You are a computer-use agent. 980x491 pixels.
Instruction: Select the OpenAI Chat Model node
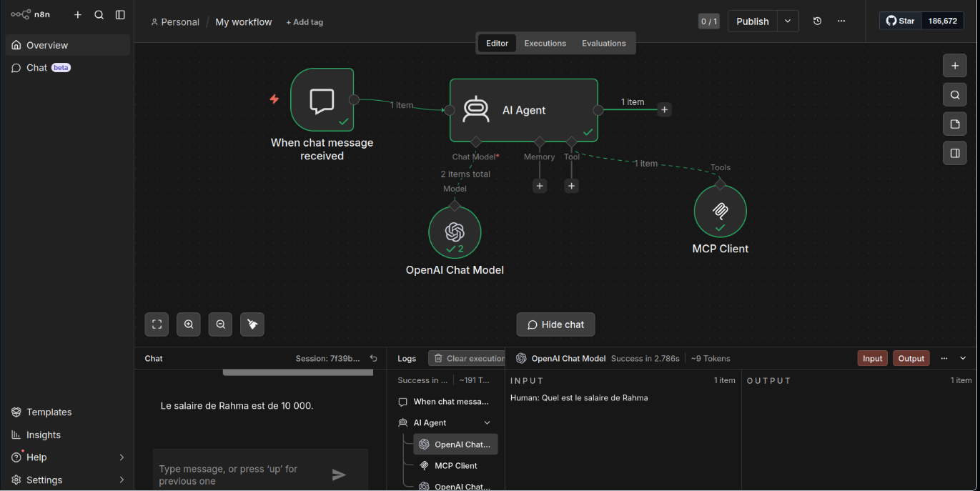(x=455, y=232)
